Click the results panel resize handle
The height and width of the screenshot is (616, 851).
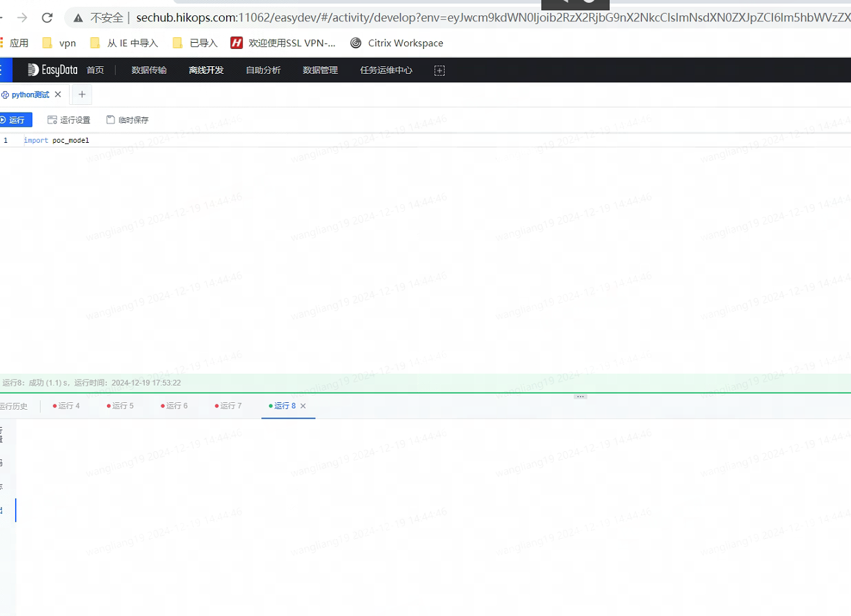[x=581, y=397]
